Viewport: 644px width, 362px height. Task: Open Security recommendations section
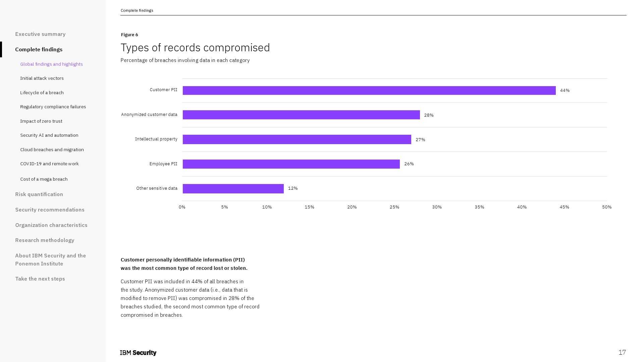50,210
